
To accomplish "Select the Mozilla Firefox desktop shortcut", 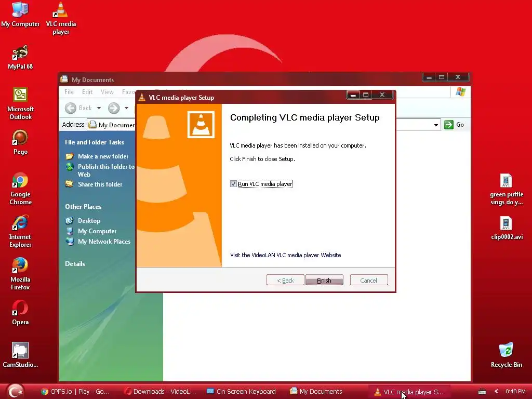I will tap(20, 274).
